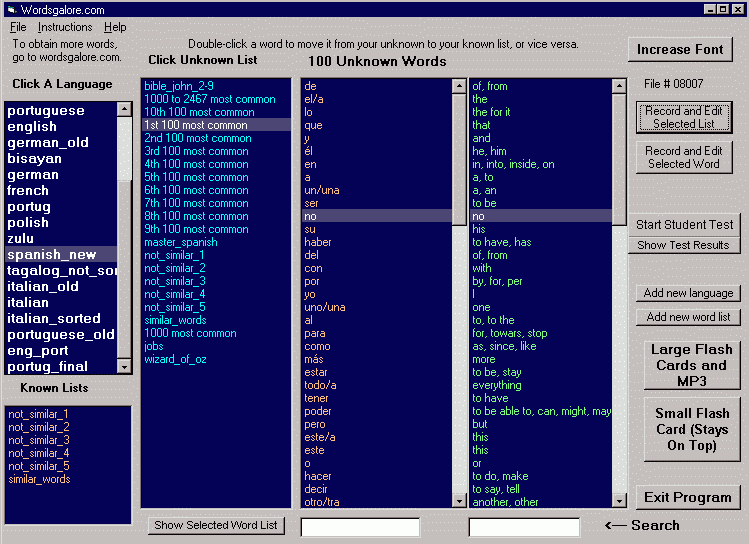Open the Instructions menu
The height and width of the screenshot is (544, 749).
coord(65,27)
